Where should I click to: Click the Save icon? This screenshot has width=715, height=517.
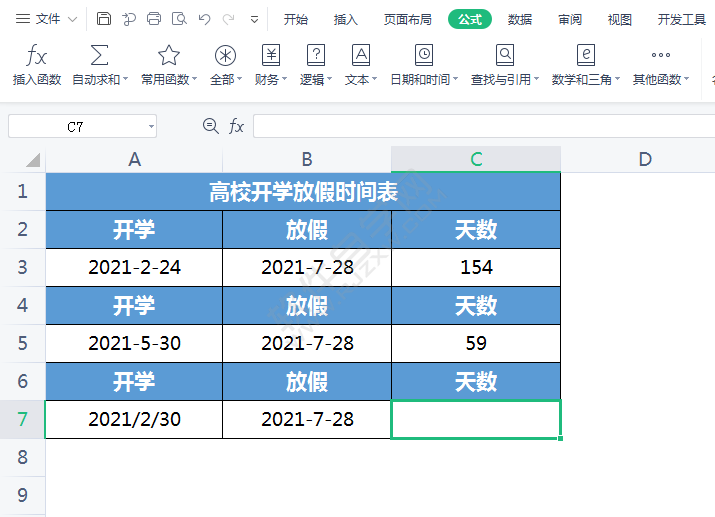(104, 19)
